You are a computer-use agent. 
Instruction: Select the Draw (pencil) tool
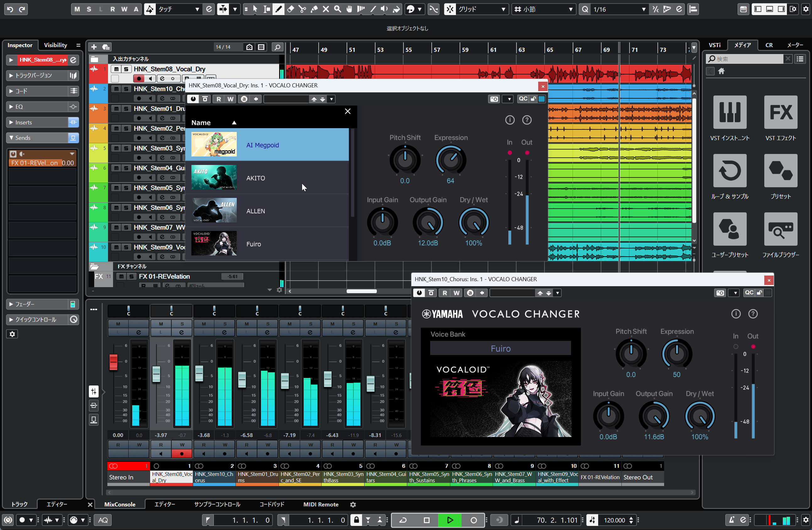coord(279,9)
